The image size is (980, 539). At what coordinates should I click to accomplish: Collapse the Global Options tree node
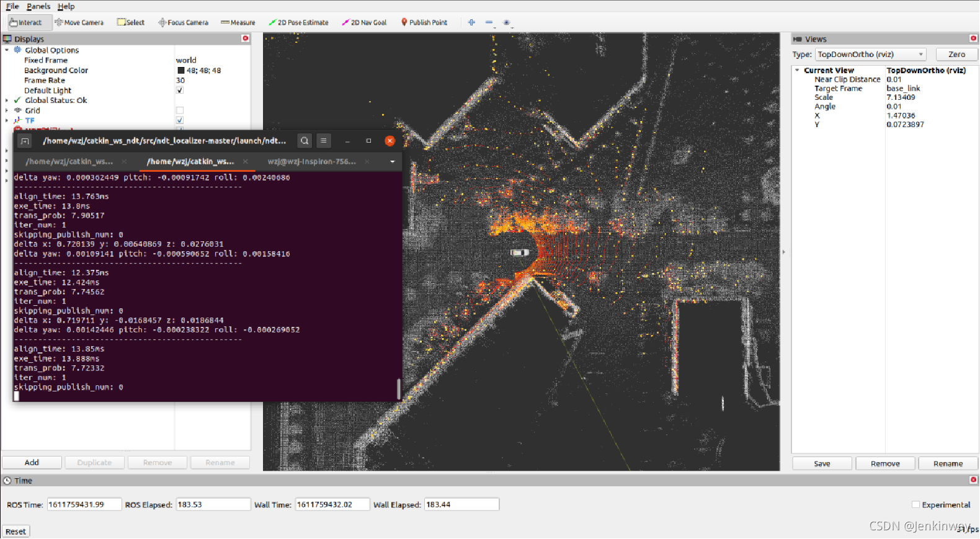(7, 50)
